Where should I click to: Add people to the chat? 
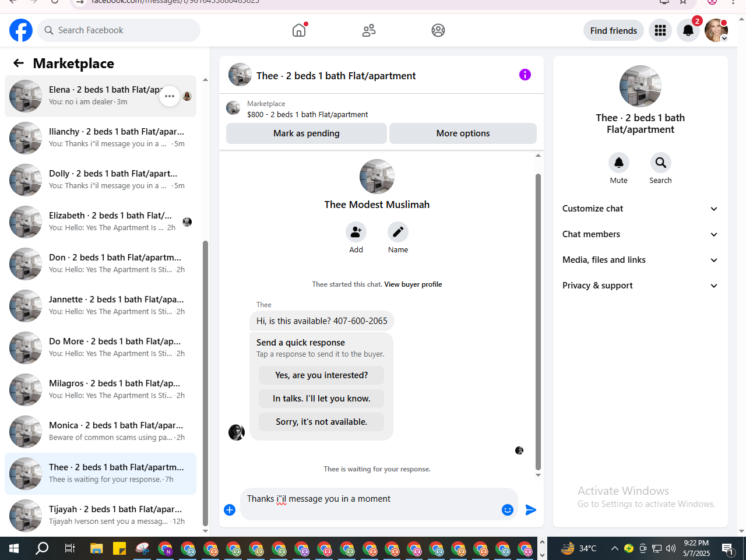coord(356,233)
